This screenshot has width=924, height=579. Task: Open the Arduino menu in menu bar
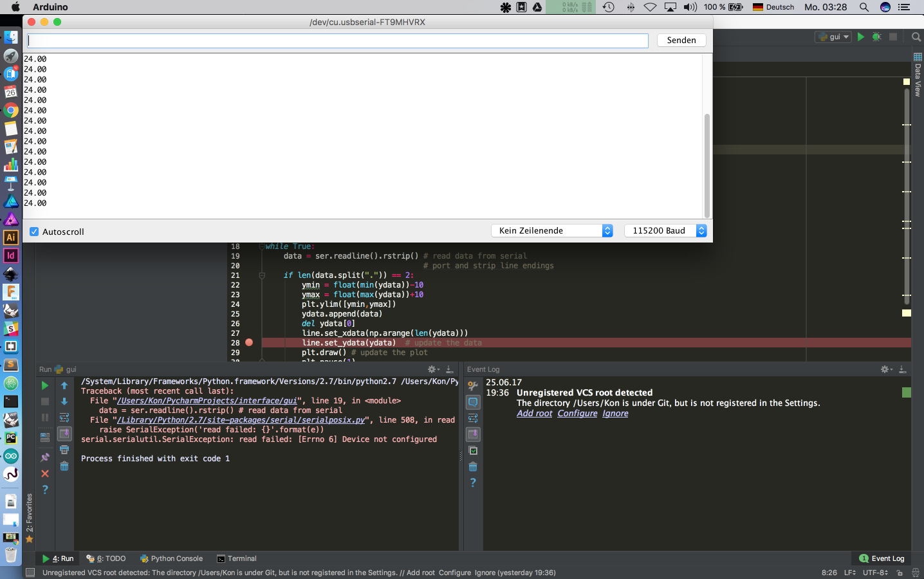click(x=50, y=7)
